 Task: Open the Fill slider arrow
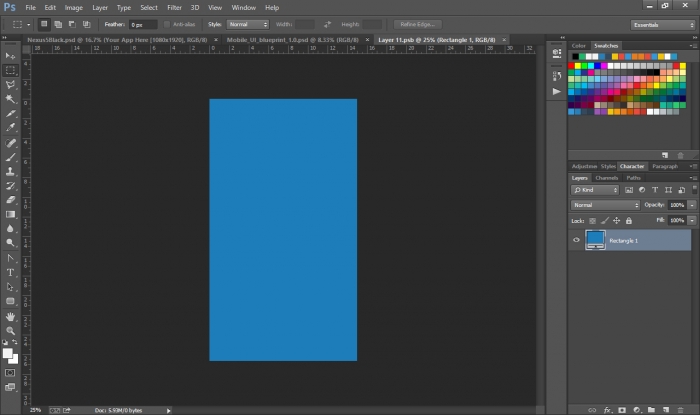[692, 220]
